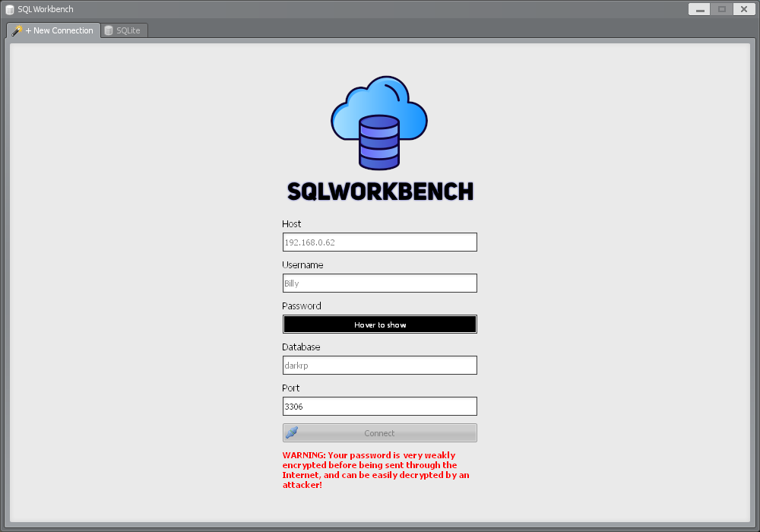760x532 pixels.
Task: Click the Username label
Action: tap(302, 265)
